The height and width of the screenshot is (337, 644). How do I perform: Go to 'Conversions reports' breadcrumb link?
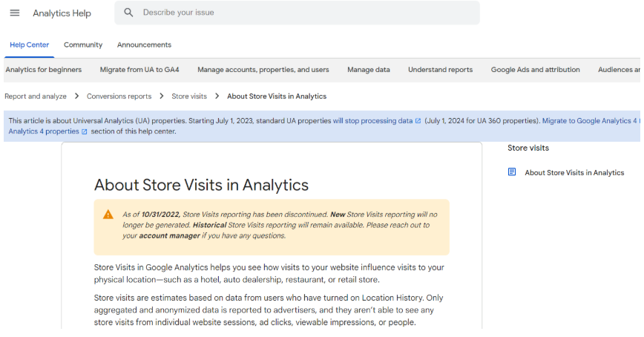[x=119, y=96]
